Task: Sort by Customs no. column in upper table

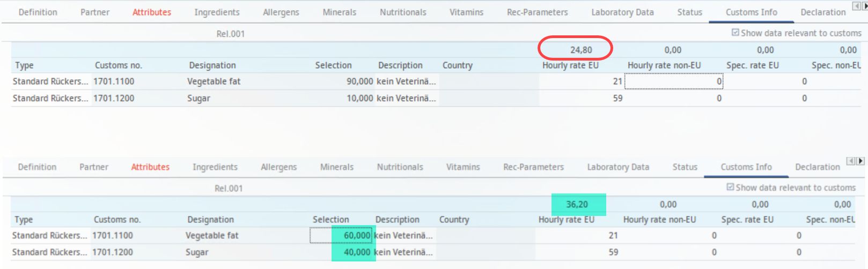Action: click(x=119, y=65)
